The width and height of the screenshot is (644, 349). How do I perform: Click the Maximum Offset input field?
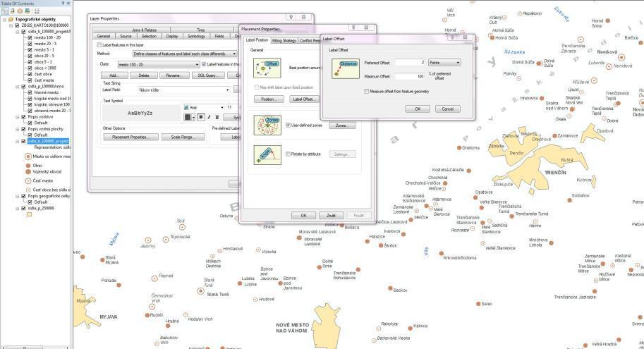click(x=410, y=76)
